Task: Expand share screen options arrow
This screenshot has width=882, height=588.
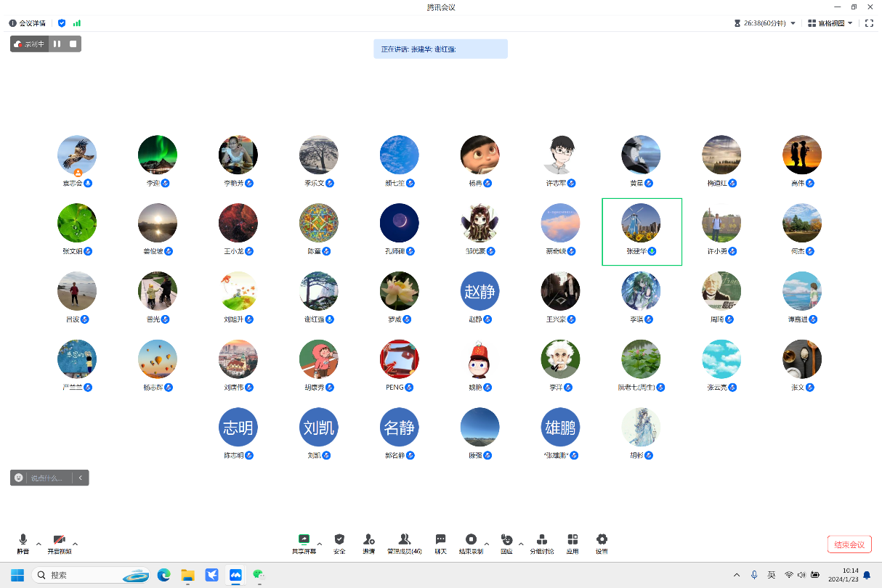Action: [319, 543]
